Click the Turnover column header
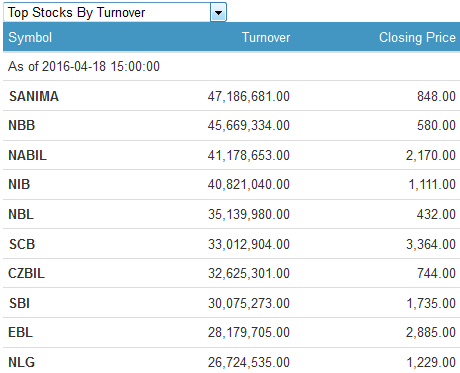 click(266, 37)
